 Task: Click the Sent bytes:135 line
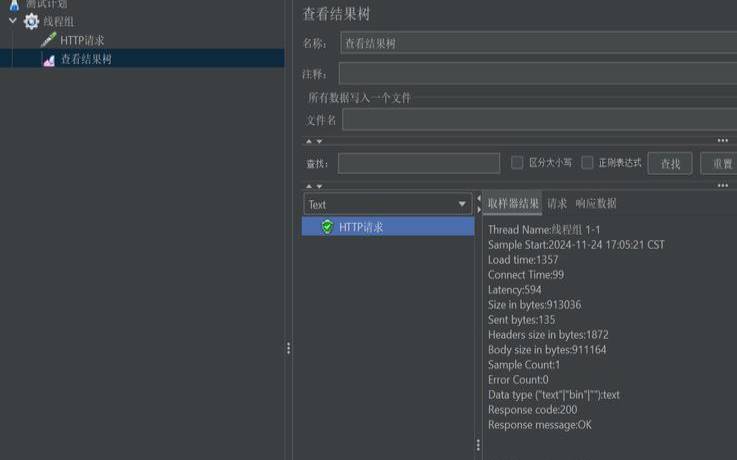[521, 320]
